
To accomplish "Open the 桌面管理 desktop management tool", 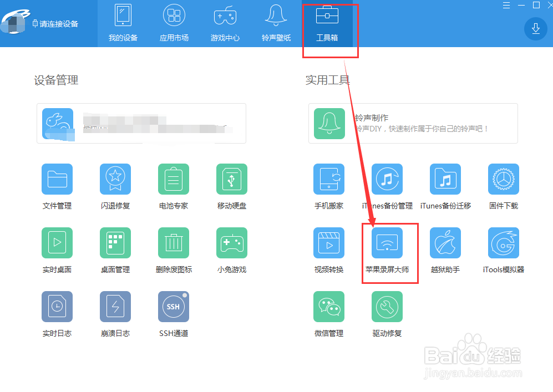I will coord(115,243).
